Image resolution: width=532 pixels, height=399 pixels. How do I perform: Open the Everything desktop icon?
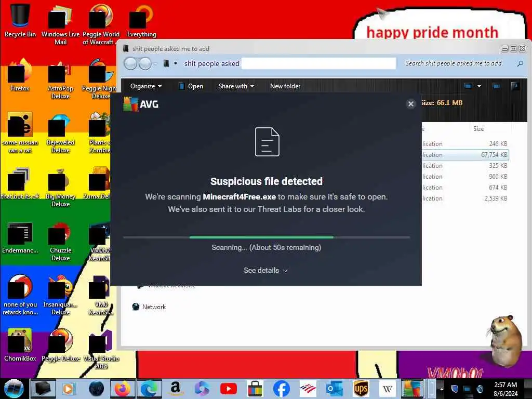click(141, 20)
